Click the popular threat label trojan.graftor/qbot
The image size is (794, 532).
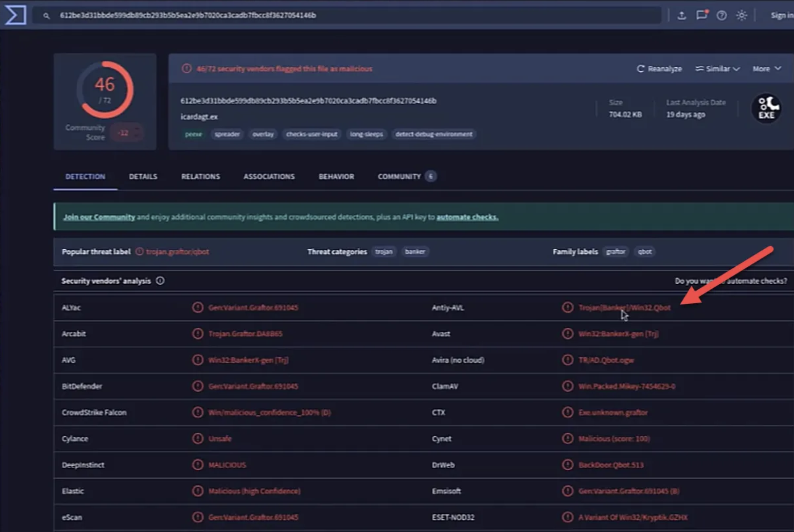coord(177,252)
